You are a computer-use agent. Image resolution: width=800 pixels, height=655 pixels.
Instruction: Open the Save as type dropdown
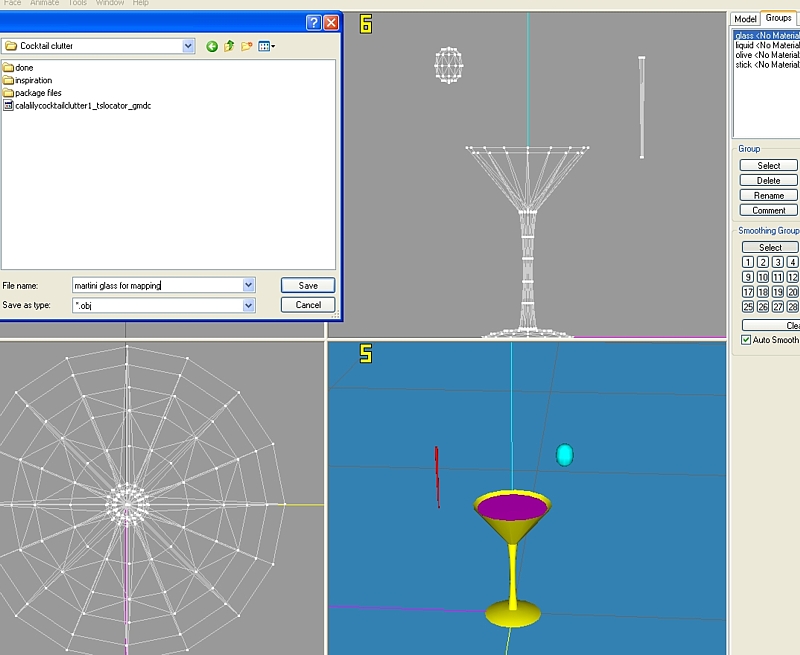[x=248, y=305]
